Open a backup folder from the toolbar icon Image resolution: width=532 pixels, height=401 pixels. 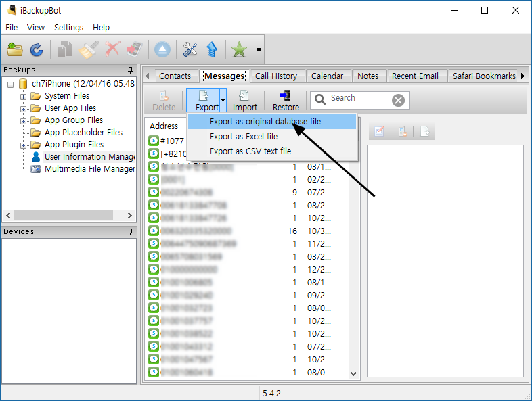(x=15, y=49)
